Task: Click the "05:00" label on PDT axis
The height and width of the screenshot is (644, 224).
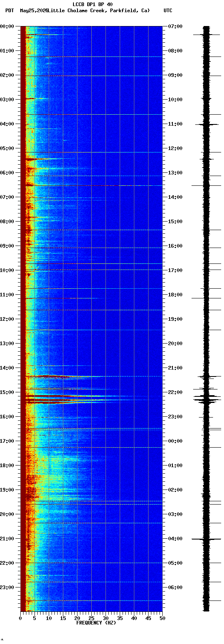Action: (x=7, y=148)
